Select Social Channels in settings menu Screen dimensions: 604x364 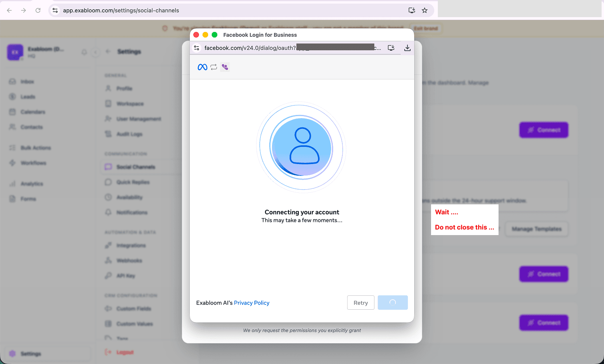point(135,167)
